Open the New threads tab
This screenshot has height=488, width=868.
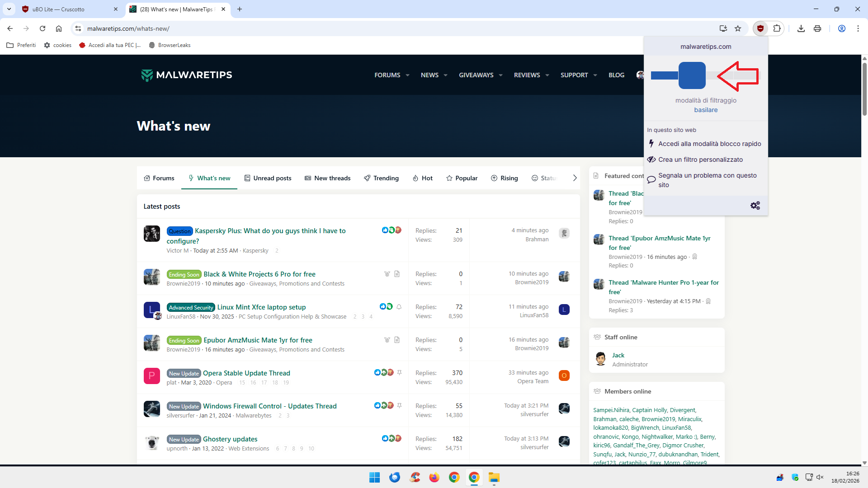pos(327,178)
